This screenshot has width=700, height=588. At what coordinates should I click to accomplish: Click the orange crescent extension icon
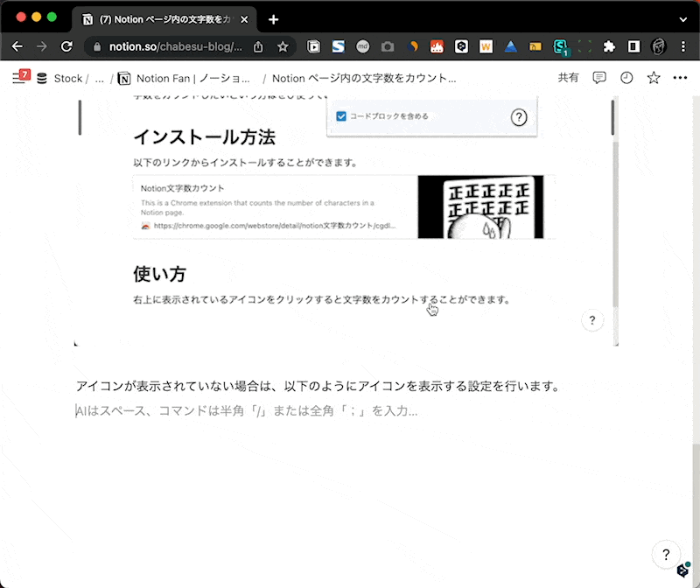click(412, 46)
